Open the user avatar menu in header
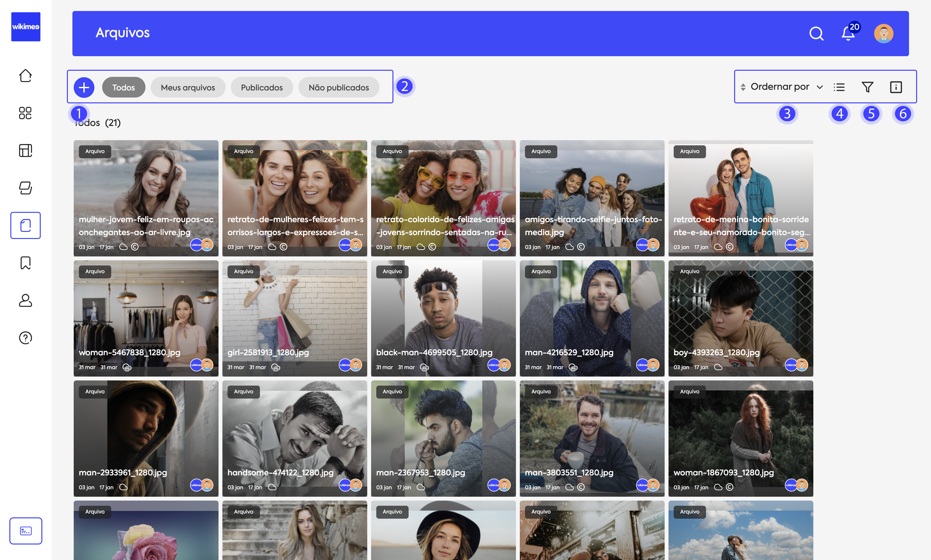Image resolution: width=931 pixels, height=560 pixels. coord(883,34)
